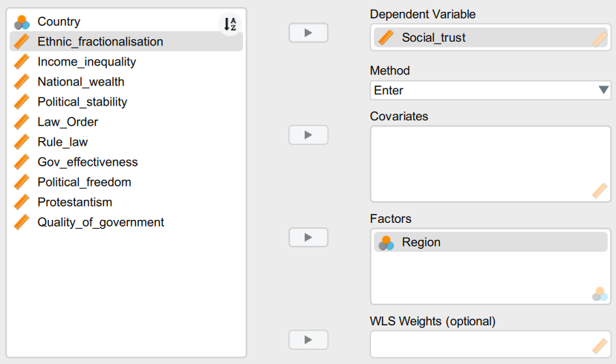Select the Gov_effectiveness variable
The width and height of the screenshot is (616, 364).
tap(88, 163)
